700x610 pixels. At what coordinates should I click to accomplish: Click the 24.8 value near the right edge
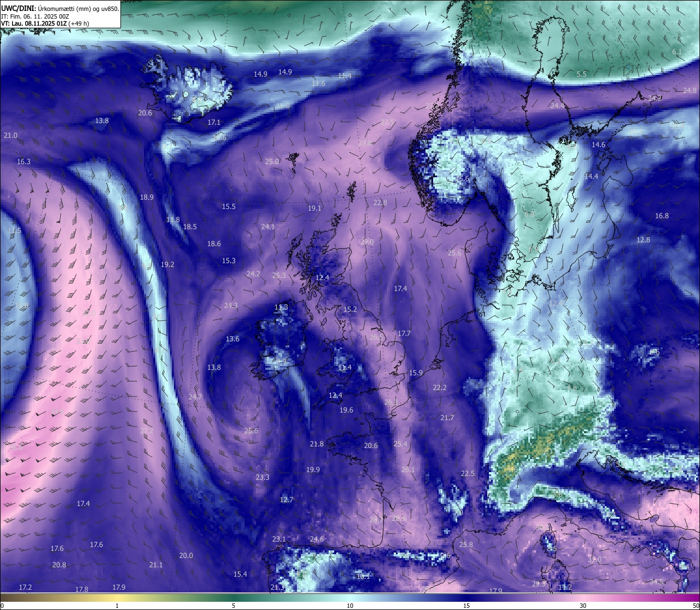point(690,91)
